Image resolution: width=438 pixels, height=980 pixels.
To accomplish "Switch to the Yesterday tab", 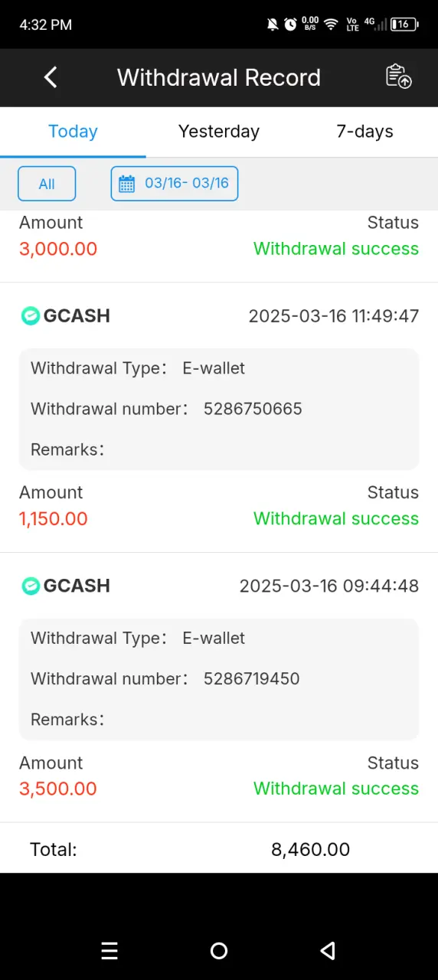I will click(x=219, y=132).
